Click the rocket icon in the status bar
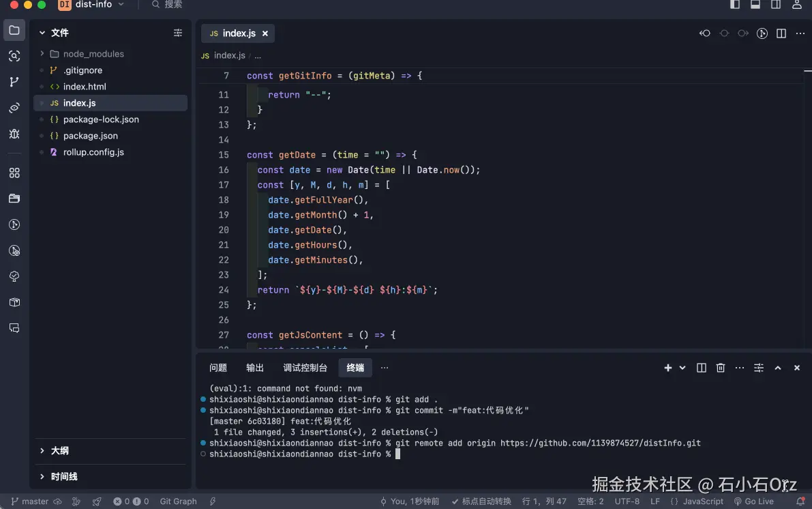Viewport: 812px width, 509px height. [x=97, y=501]
